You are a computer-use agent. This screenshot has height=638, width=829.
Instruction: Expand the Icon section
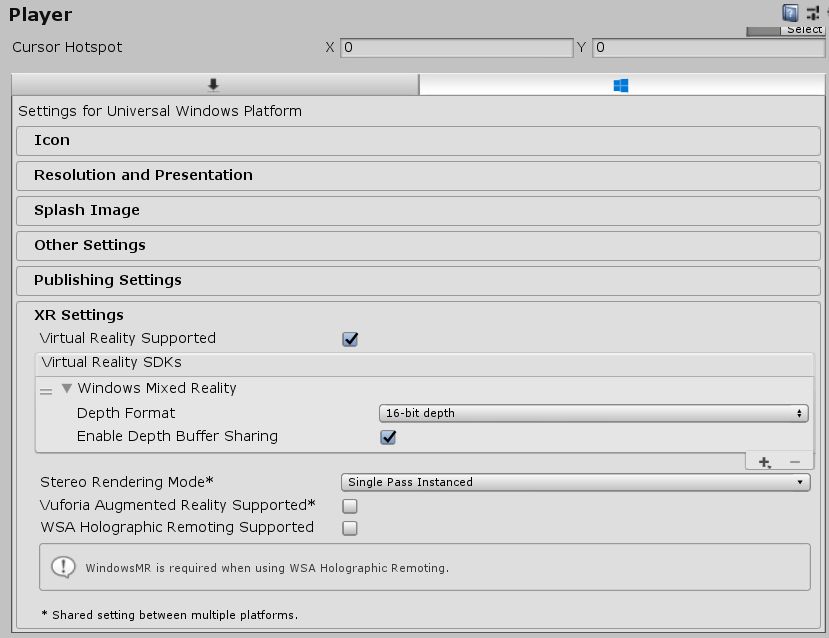418,141
